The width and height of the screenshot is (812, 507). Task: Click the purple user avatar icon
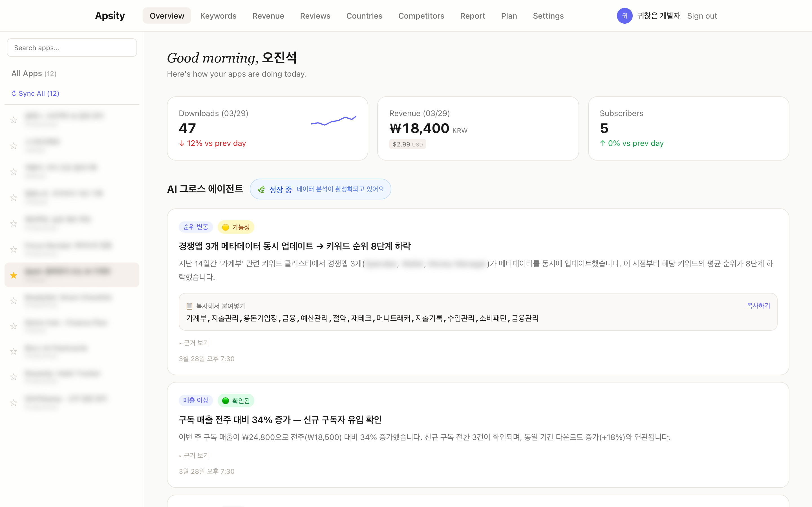pyautogui.click(x=625, y=16)
